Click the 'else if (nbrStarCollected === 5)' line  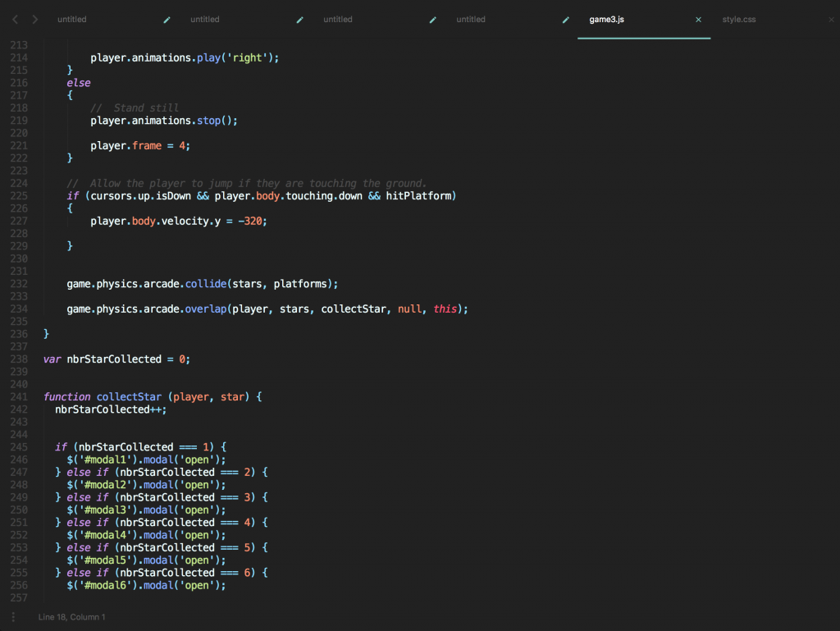162,548
